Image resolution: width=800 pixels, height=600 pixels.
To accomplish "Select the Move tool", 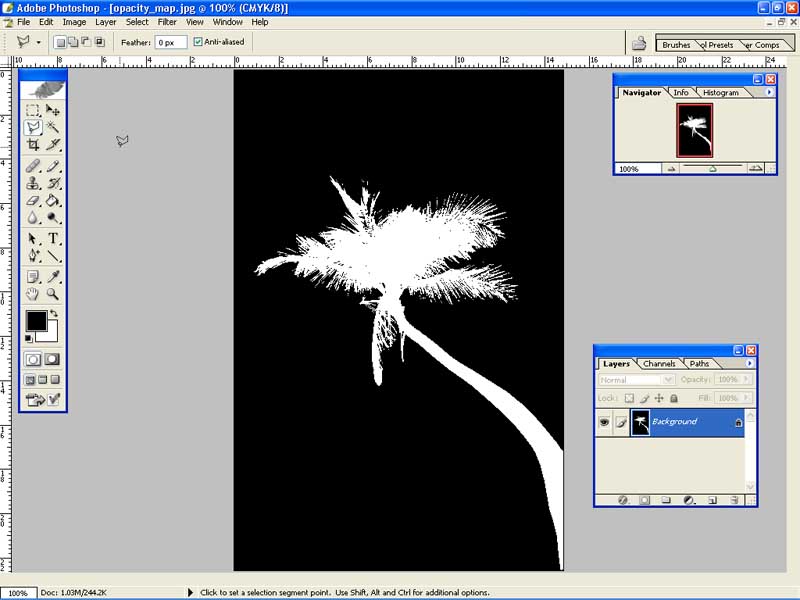I will (51, 108).
